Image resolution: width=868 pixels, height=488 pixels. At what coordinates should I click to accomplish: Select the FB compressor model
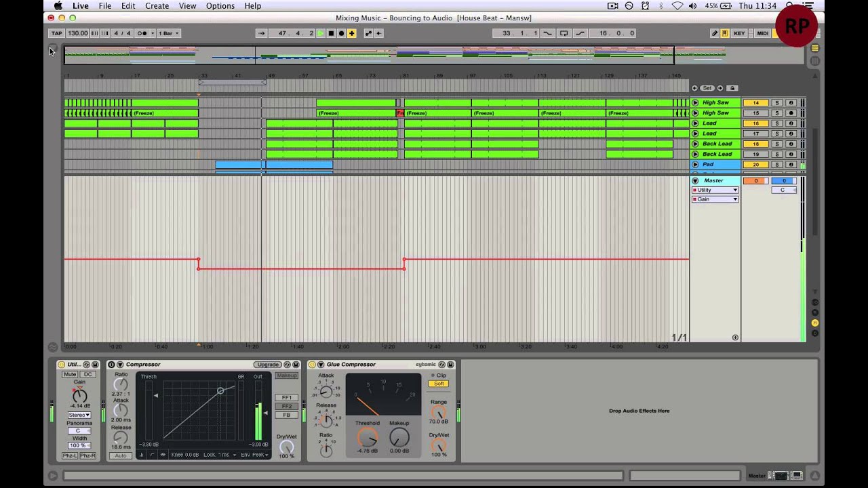(287, 415)
